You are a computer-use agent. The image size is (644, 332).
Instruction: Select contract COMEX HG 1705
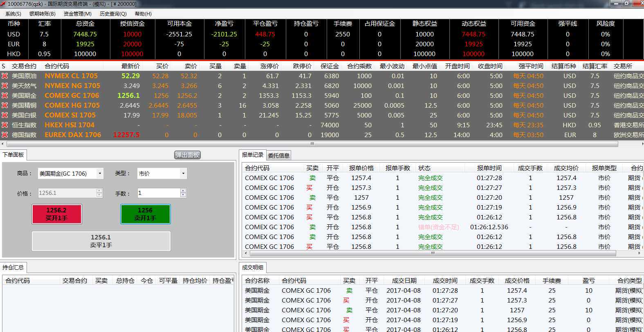(72, 105)
